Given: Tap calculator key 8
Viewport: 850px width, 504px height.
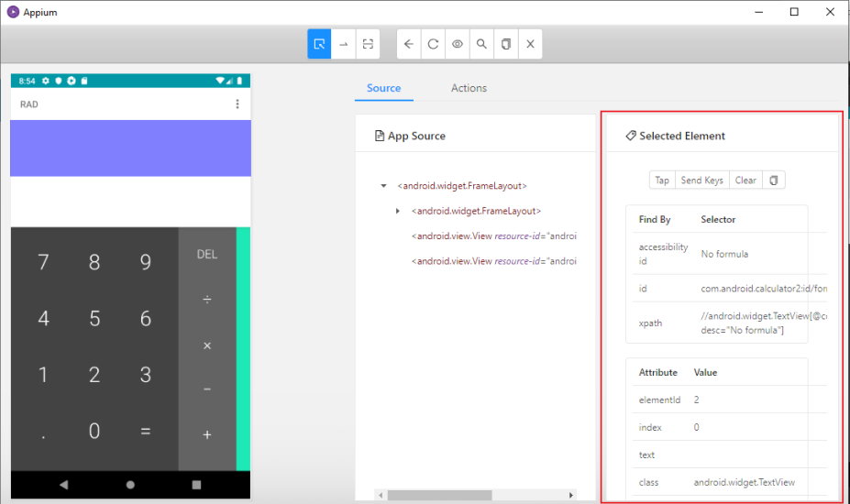Looking at the screenshot, I should [x=94, y=262].
